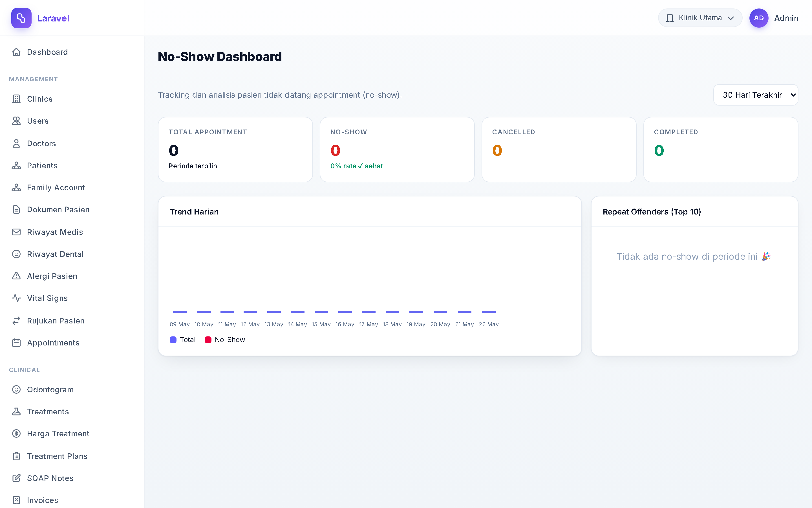Viewport: 812px width, 508px height.
Task: Go to Riwayat Medis
Action: pyautogui.click(x=72, y=232)
